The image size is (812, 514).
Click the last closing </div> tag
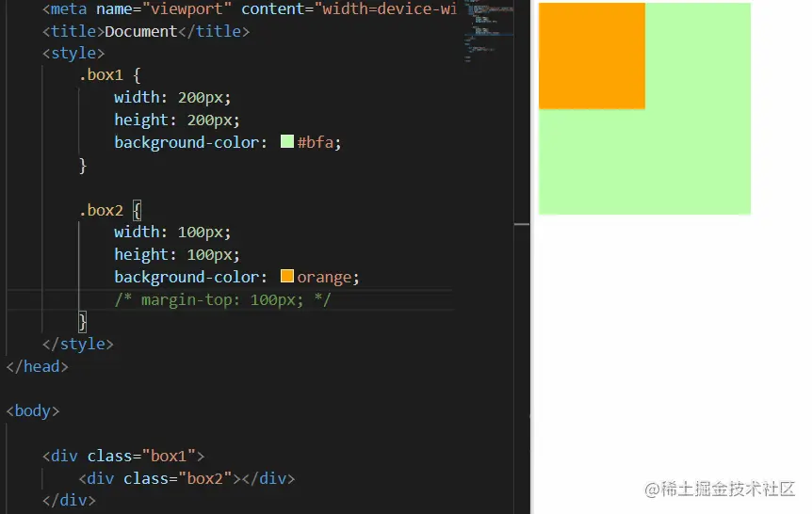pyautogui.click(x=69, y=501)
